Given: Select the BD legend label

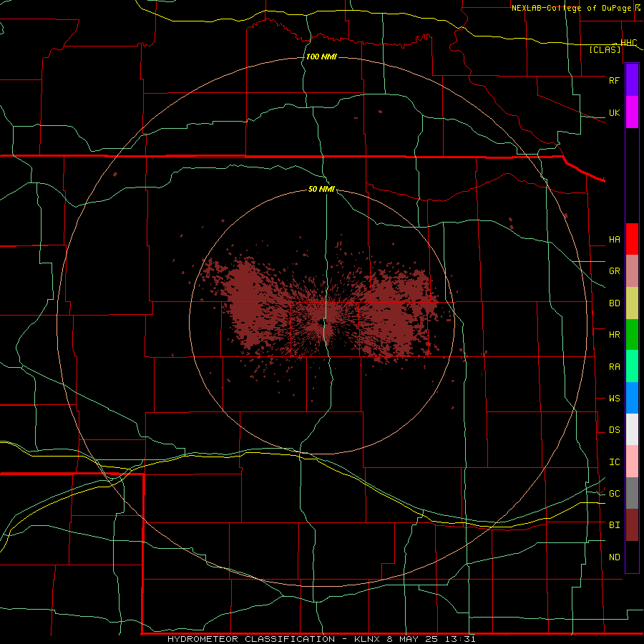Looking at the screenshot, I should (x=615, y=303).
